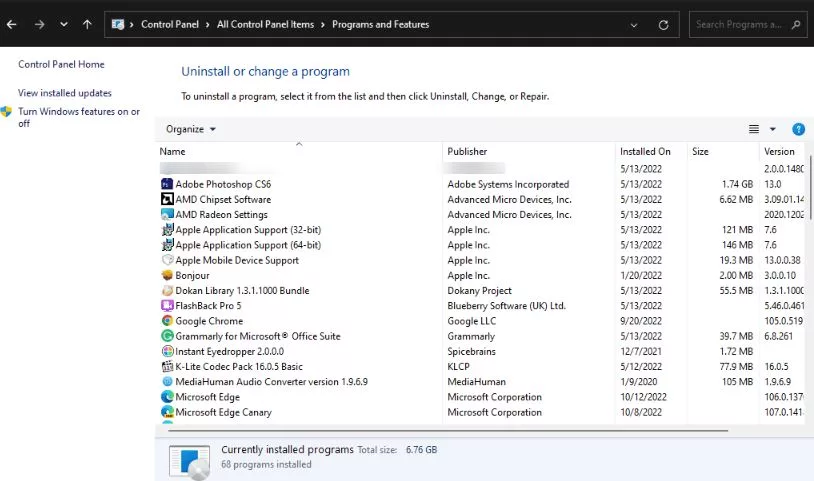Screen dimensions: 814x481
Task: Expand the view options dropdown arrow
Action: coord(772,129)
